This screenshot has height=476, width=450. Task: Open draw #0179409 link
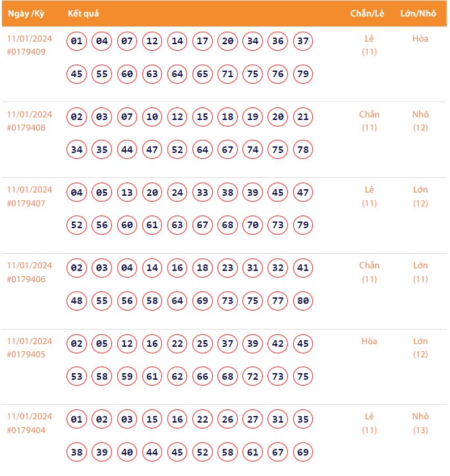pos(26,51)
